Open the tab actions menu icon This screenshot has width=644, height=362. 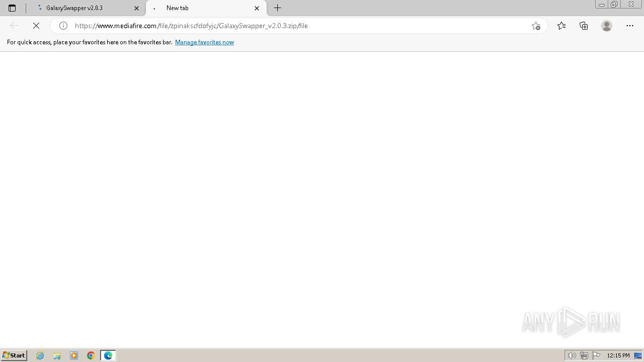point(12,8)
